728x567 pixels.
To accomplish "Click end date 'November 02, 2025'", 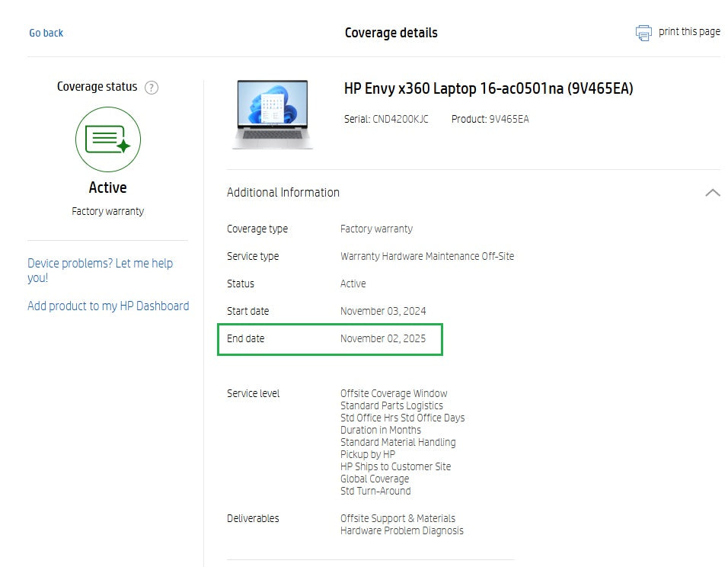I will pos(383,338).
